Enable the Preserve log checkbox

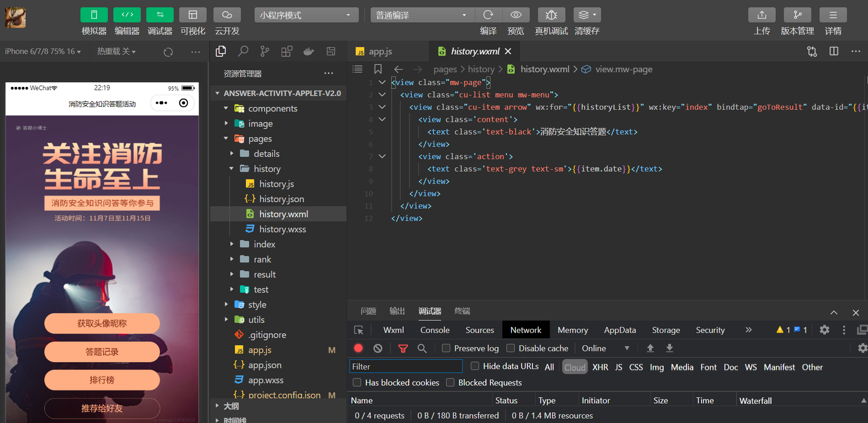coord(446,348)
